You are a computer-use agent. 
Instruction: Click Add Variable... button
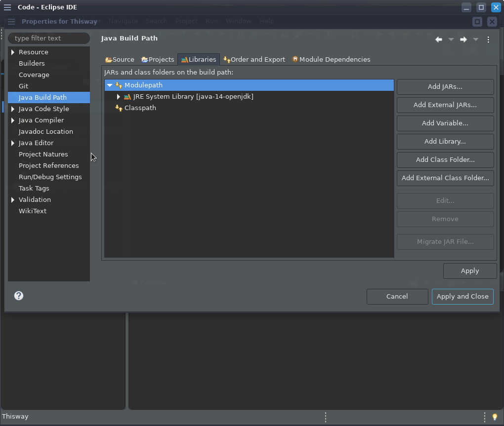click(x=445, y=123)
